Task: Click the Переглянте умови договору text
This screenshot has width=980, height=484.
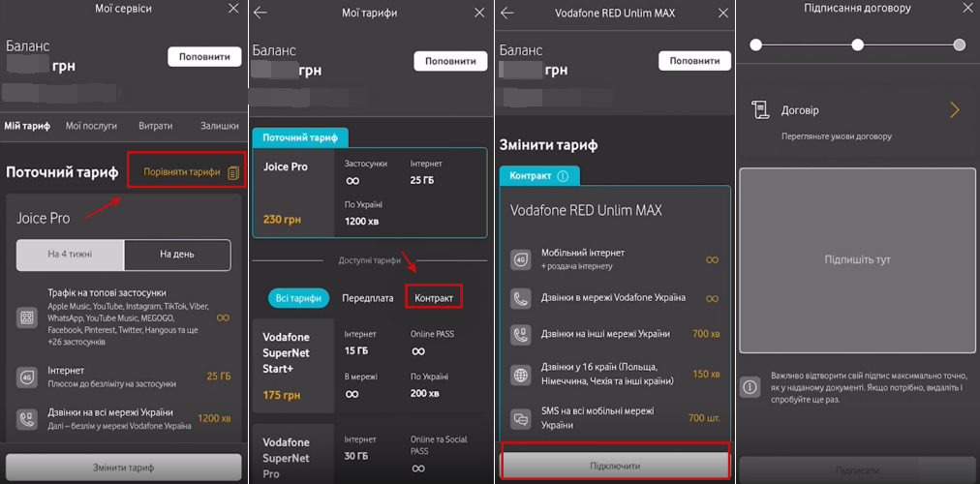Action: tap(837, 136)
